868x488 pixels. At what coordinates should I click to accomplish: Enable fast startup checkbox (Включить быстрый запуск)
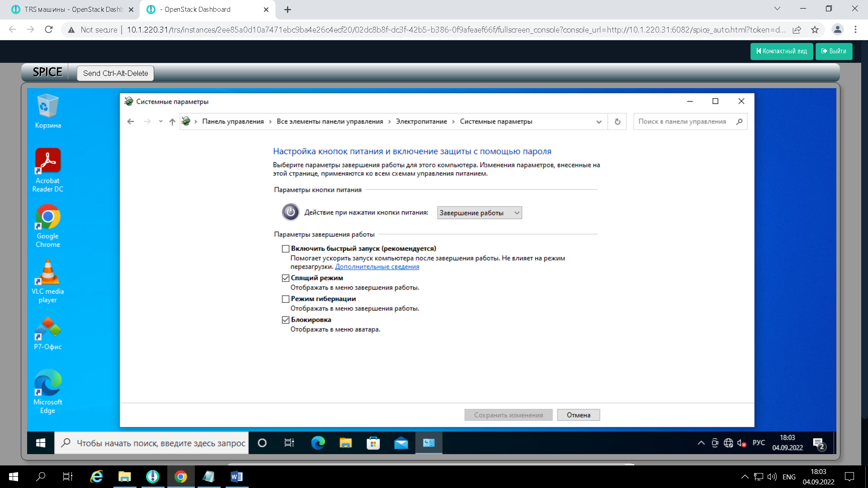[x=286, y=249]
